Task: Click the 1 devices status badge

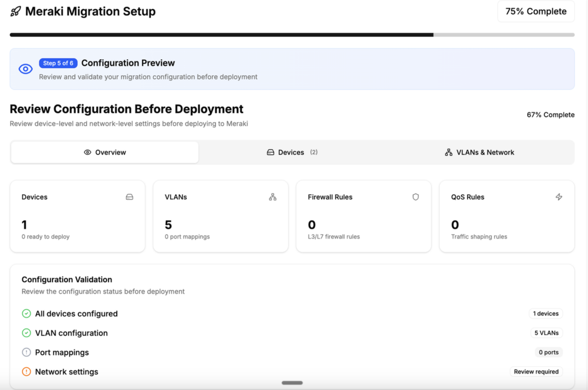Action: point(546,314)
